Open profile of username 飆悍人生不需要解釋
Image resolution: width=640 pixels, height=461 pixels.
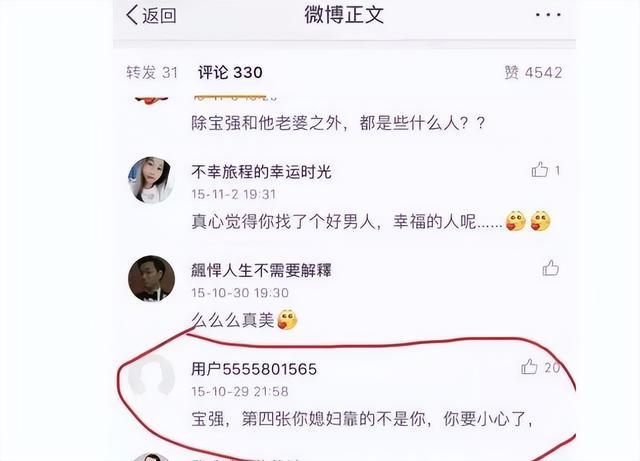tap(261, 270)
